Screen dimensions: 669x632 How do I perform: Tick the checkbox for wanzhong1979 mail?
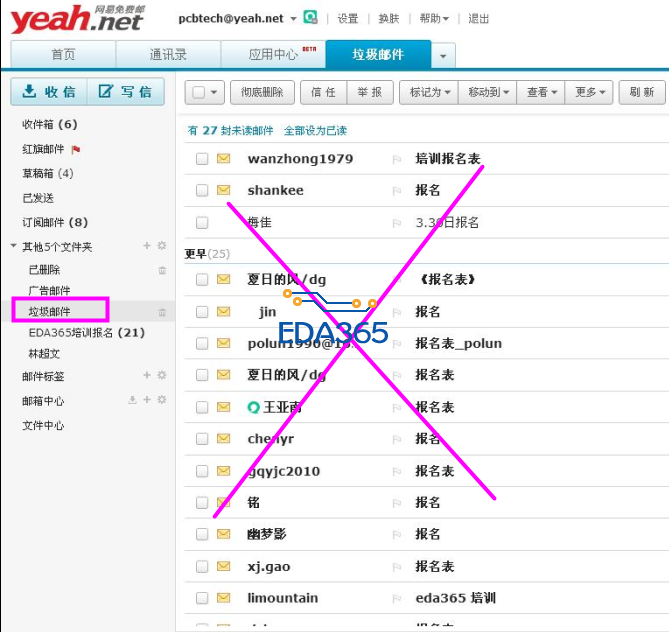202,159
